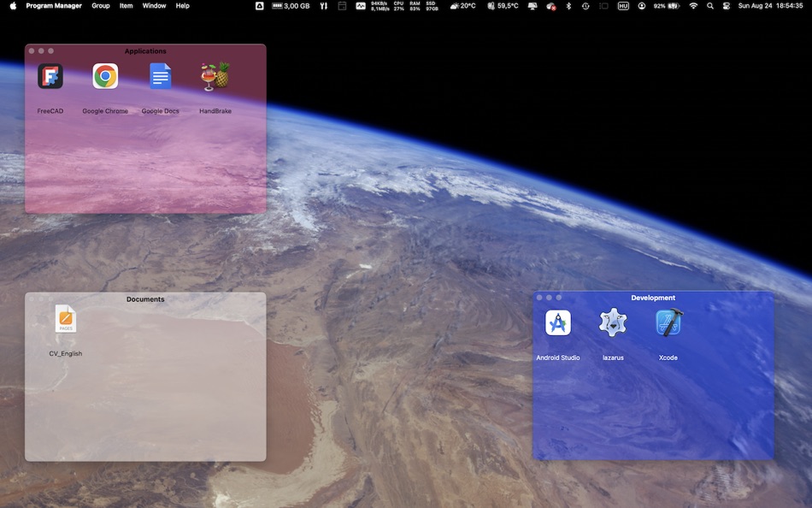Click the HandBrake label text
This screenshot has width=812, height=508.
click(x=215, y=111)
